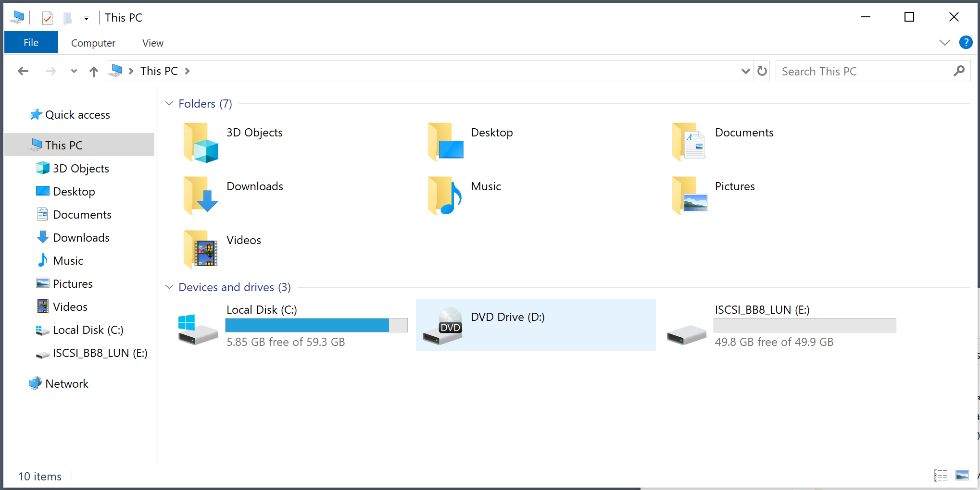This screenshot has height=490, width=980.
Task: Open the File menu
Action: tap(31, 42)
